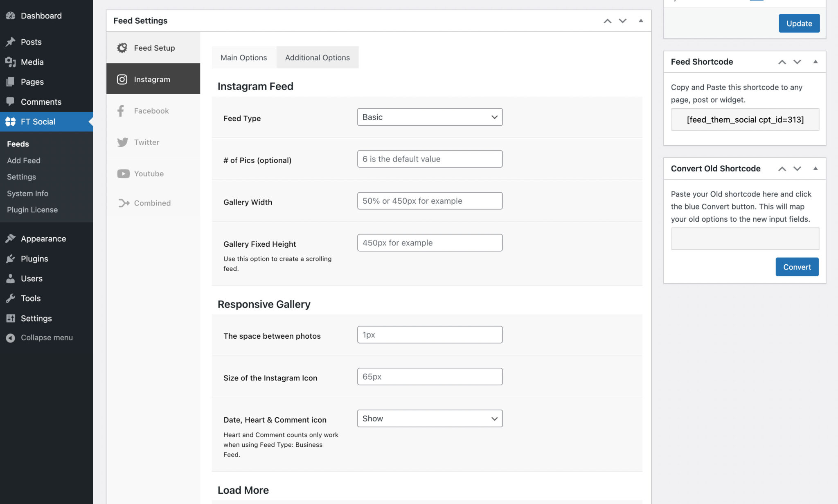Screen dimensions: 838x504
Task: Click the Pages stack icon
Action: pyautogui.click(x=11, y=82)
